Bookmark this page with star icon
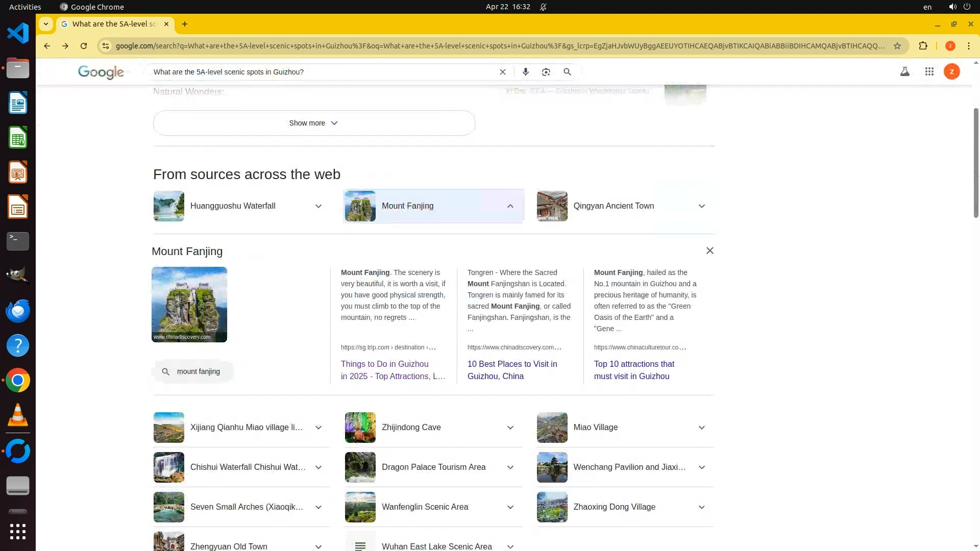Viewport: 980px width, 551px height. 897,46
